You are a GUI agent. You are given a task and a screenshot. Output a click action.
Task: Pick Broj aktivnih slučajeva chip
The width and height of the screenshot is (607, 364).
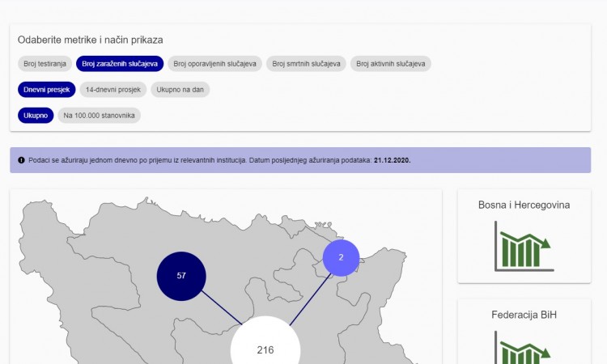(x=391, y=64)
